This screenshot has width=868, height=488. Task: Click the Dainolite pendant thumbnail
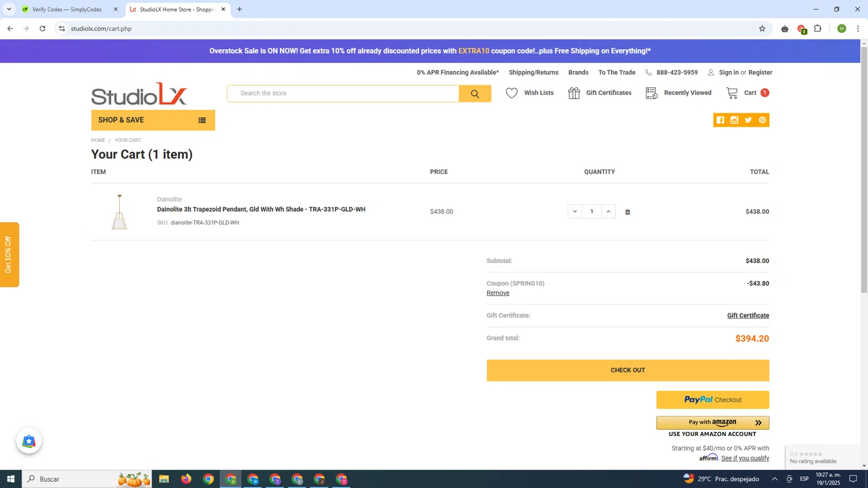tap(119, 212)
